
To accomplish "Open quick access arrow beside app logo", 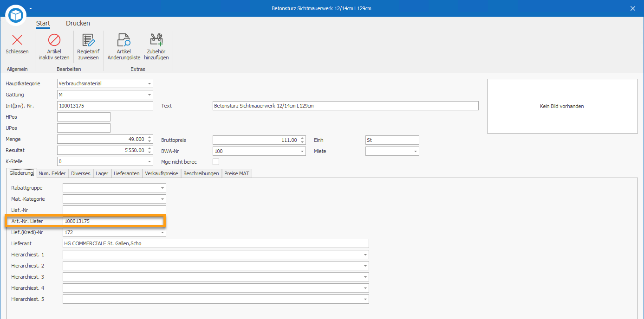I will pos(31,8).
